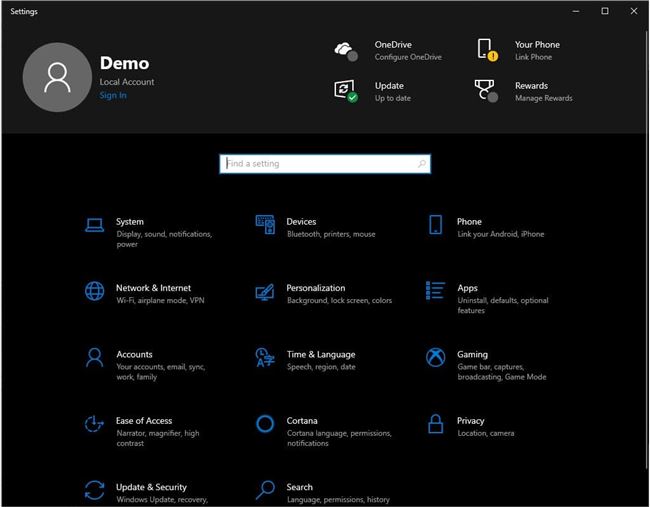Image resolution: width=650 pixels, height=507 pixels.
Task: Open the Gaming title
Action: 472,354
